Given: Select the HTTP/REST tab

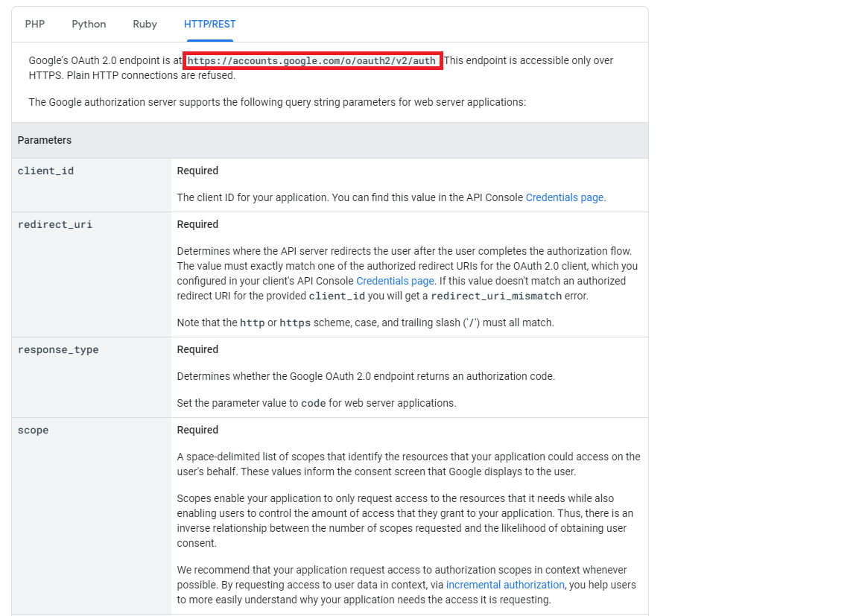Looking at the screenshot, I should (209, 24).
